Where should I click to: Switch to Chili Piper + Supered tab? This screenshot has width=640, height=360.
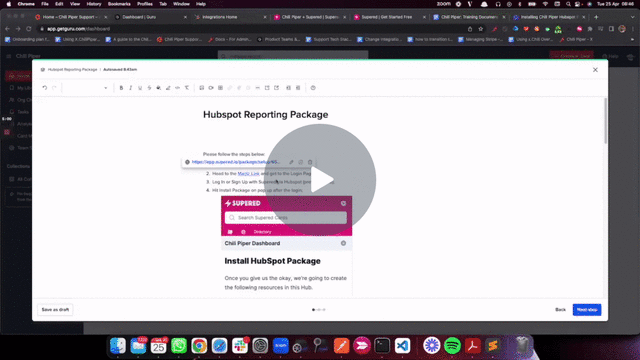pyautogui.click(x=310, y=17)
